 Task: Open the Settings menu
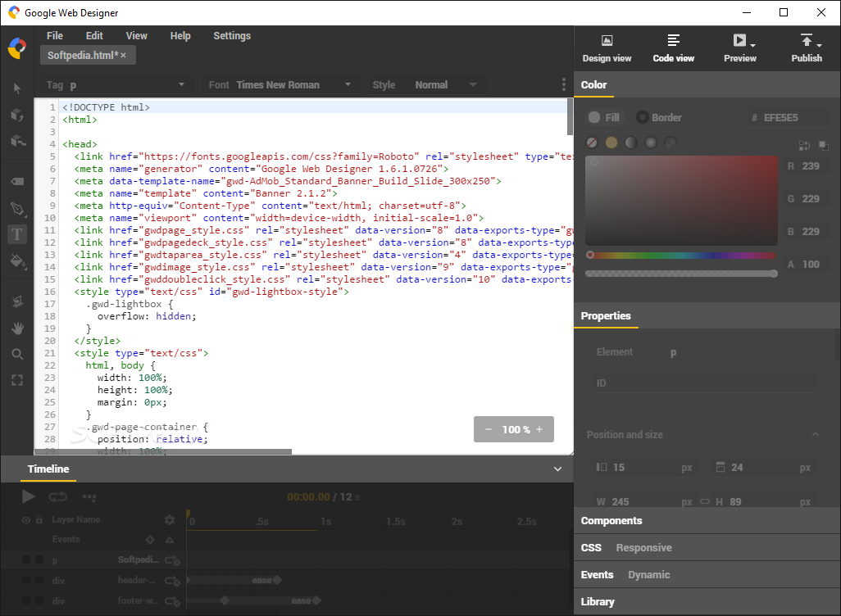click(232, 36)
